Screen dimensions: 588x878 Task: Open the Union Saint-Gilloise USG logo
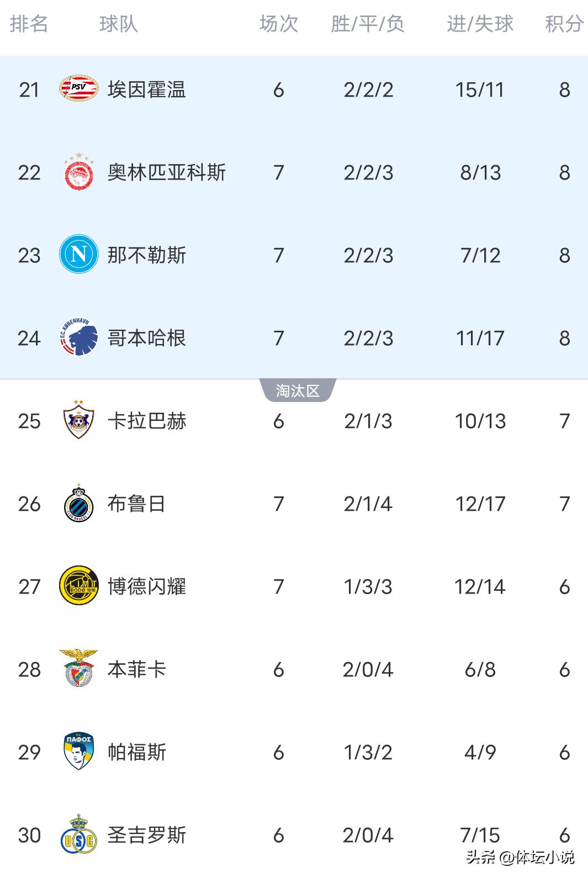(x=79, y=834)
